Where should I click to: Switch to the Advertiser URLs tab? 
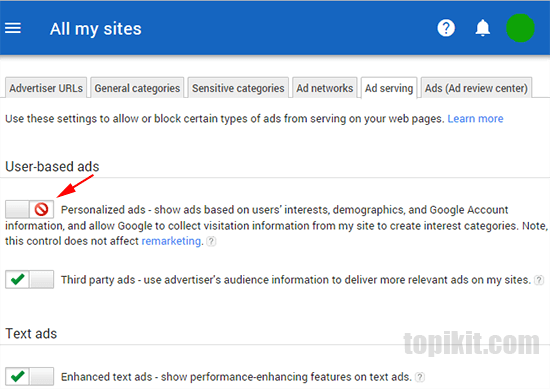click(x=46, y=88)
